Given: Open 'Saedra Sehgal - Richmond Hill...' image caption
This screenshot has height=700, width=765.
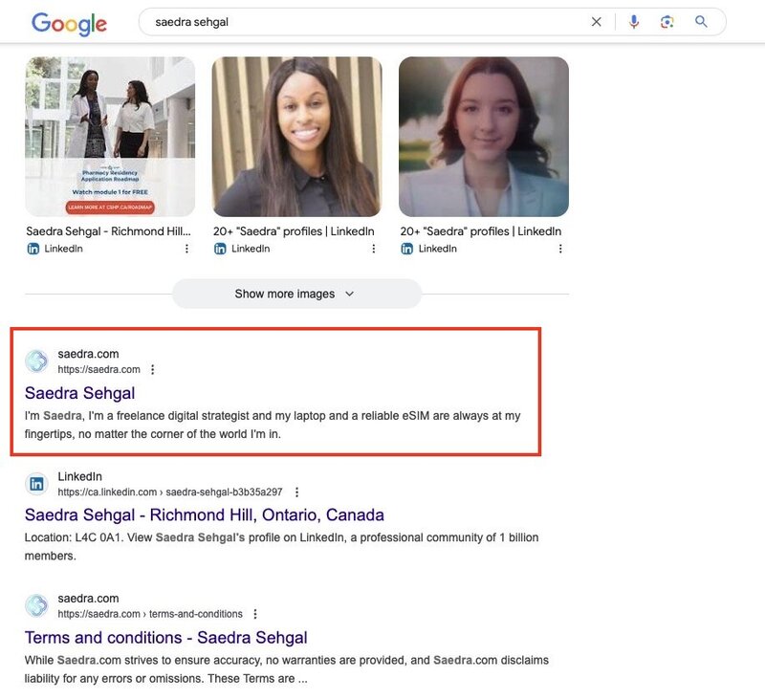Looking at the screenshot, I should [x=108, y=231].
